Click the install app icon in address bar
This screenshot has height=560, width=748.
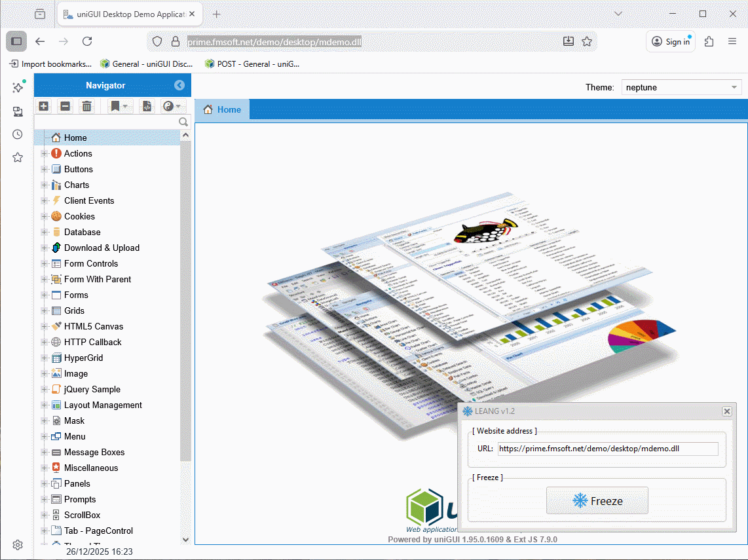click(x=568, y=41)
